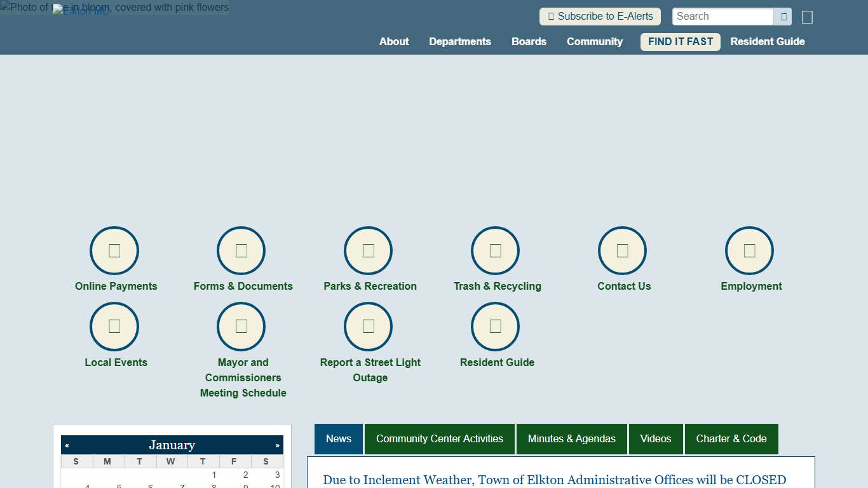This screenshot has width=868, height=488.
Task: Go to previous month in calendar
Action: point(67,445)
